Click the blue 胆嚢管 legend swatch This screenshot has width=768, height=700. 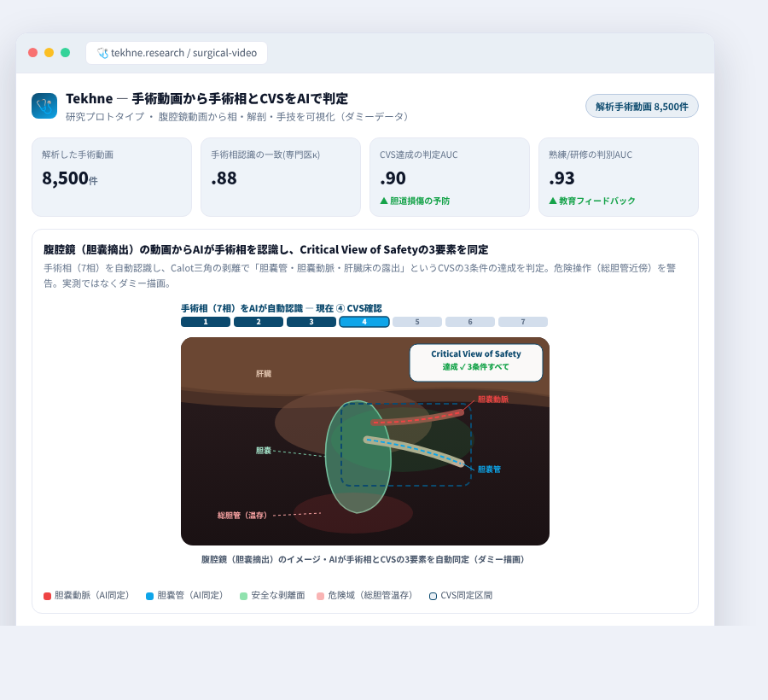150,596
